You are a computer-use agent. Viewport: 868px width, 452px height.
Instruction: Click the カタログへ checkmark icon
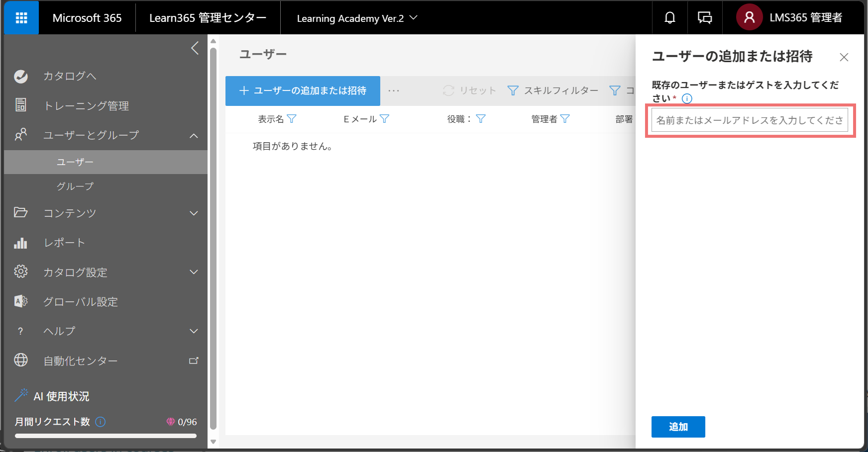point(21,76)
